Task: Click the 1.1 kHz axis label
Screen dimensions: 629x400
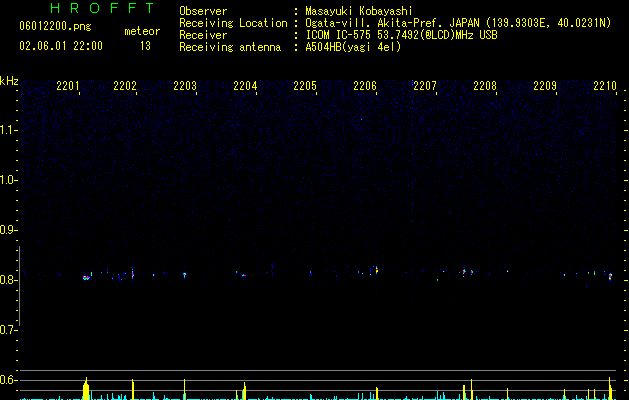Action: tap(8, 130)
